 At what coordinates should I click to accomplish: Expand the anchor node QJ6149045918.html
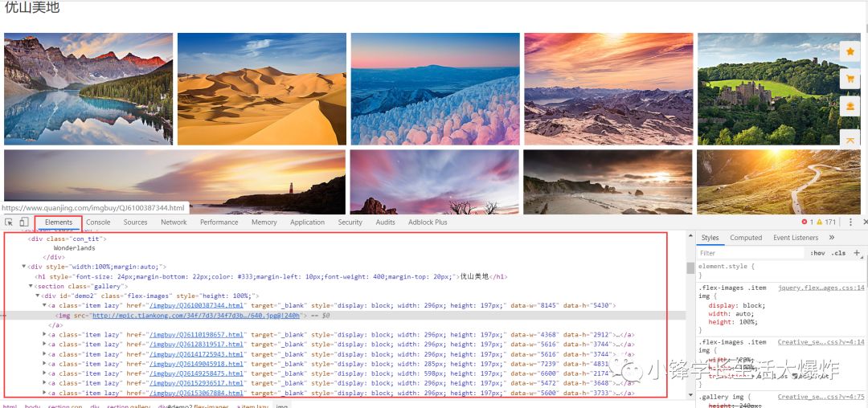pos(44,364)
